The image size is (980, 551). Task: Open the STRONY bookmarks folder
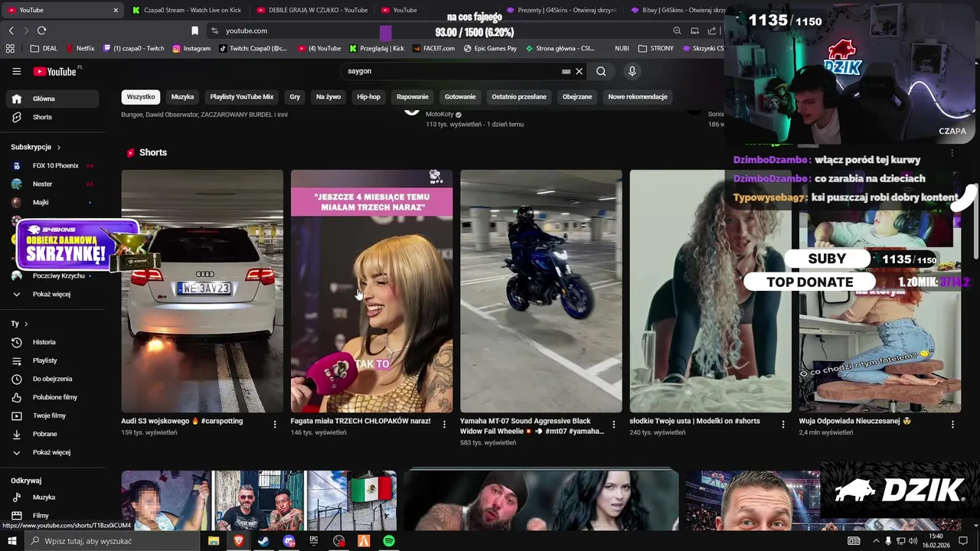[x=656, y=48]
